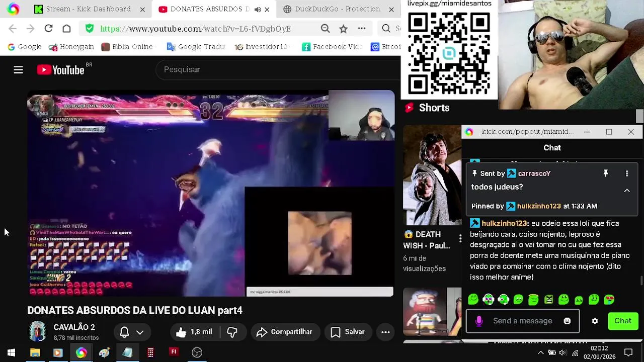Go back with the browser back arrow
Screen dimensions: 644x362
[13, 29]
